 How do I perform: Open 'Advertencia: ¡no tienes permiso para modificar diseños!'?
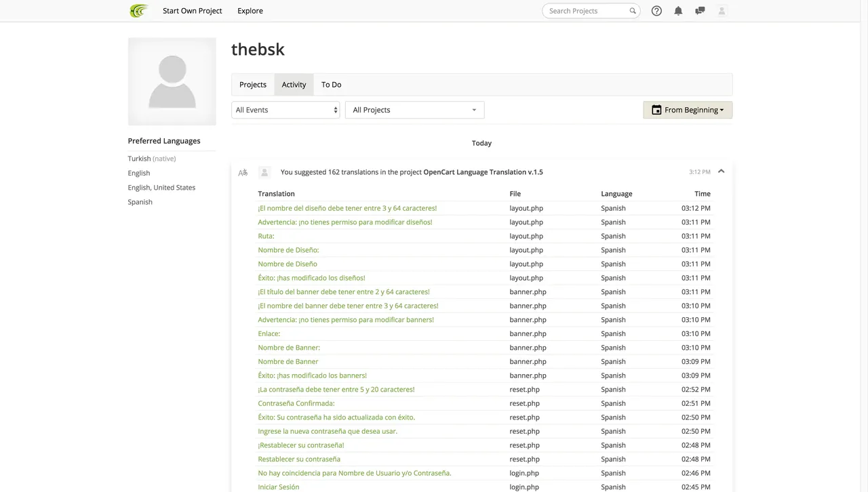(344, 222)
